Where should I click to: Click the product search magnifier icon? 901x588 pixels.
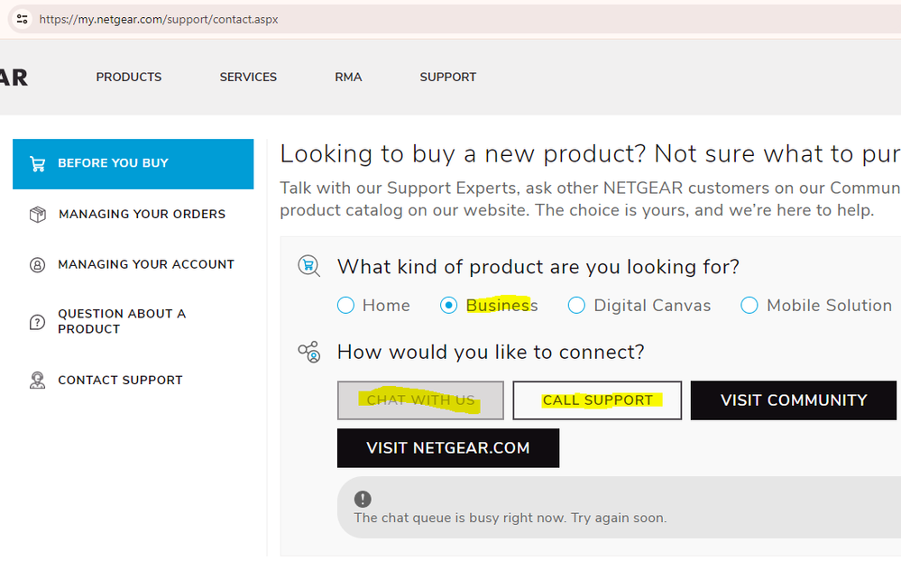[309, 265]
